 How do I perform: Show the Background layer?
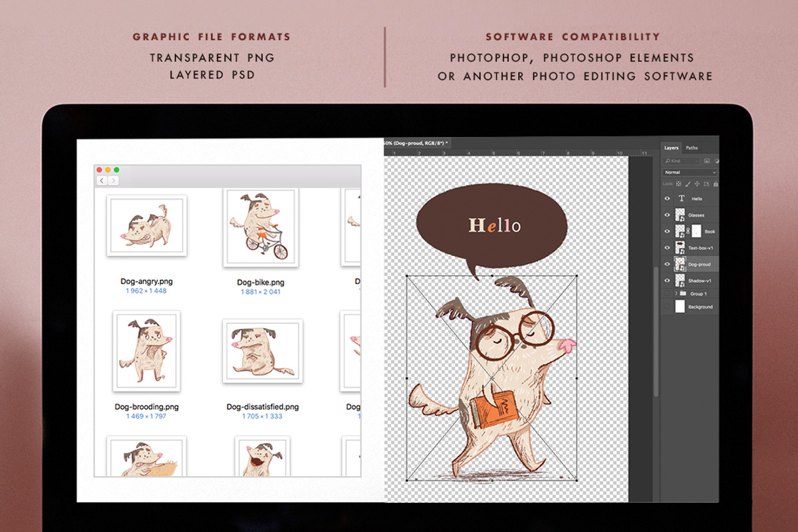click(667, 307)
